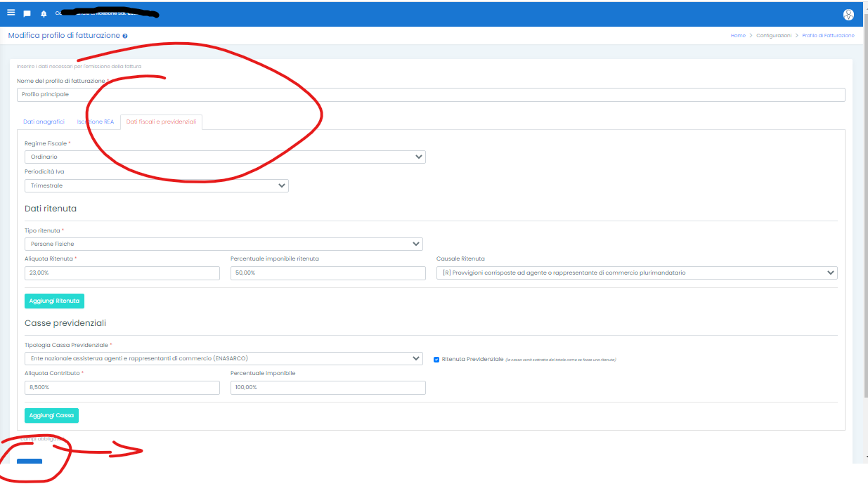Switch to the Iscrizione REA tab
This screenshot has height=484, width=868.
click(96, 122)
